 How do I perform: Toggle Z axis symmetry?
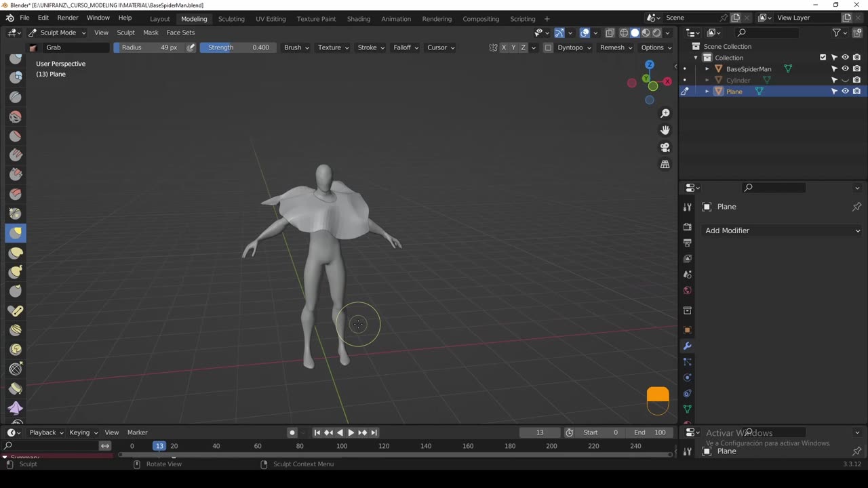point(523,47)
